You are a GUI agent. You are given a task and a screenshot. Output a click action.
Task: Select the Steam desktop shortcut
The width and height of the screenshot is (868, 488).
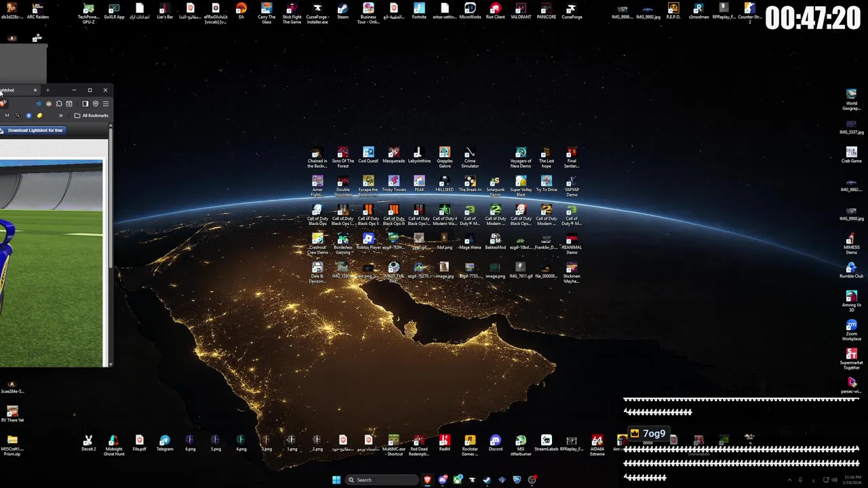click(x=343, y=11)
